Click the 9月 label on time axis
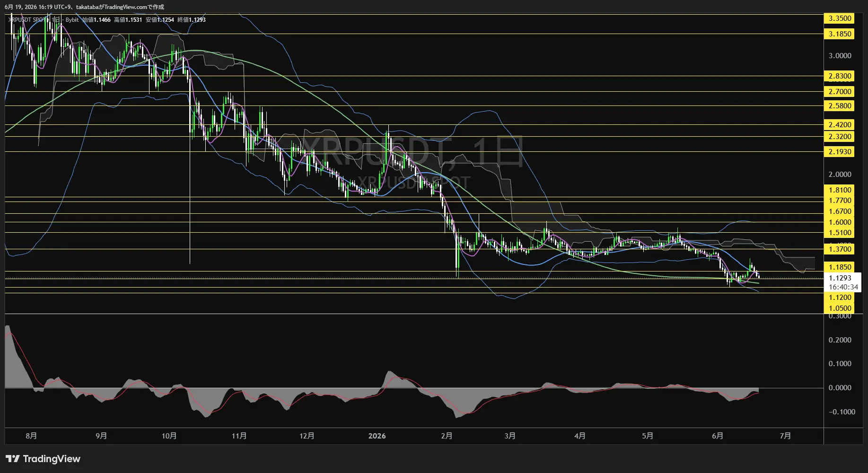The width and height of the screenshot is (868, 473). click(101, 436)
